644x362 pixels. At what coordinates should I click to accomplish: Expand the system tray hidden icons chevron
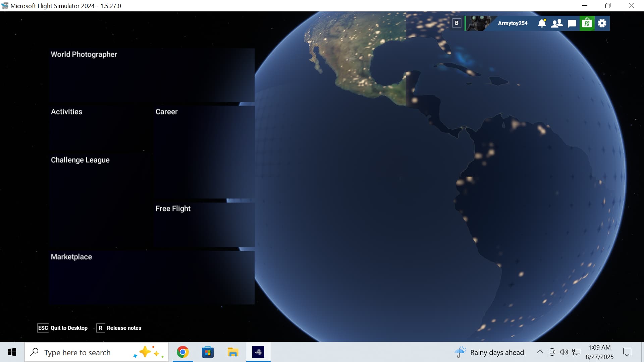pyautogui.click(x=540, y=352)
